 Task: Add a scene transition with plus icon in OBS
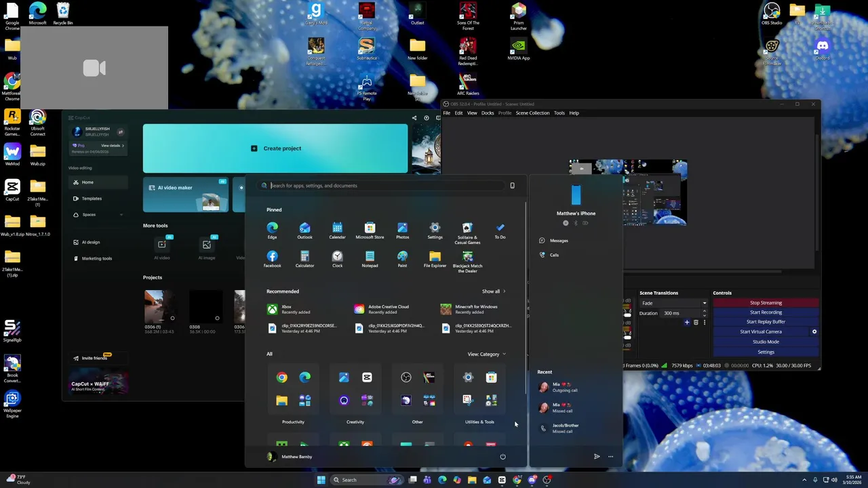(x=686, y=323)
